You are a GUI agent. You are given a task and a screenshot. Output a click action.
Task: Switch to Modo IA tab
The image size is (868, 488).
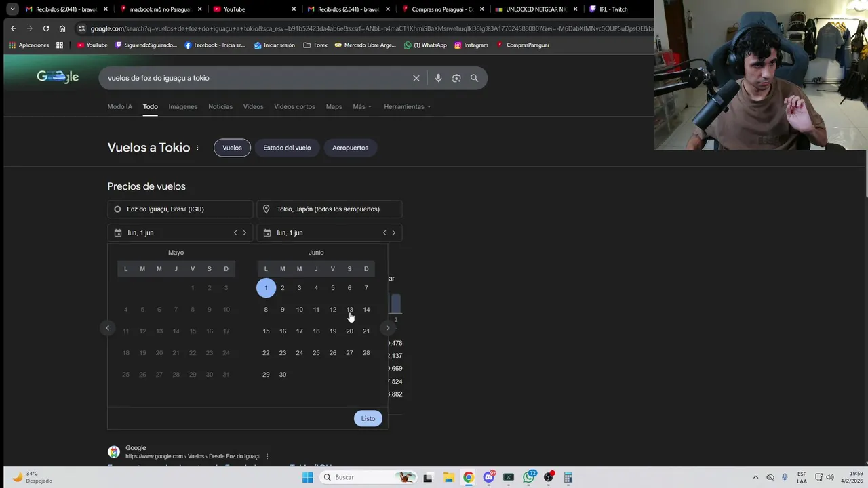click(x=120, y=106)
